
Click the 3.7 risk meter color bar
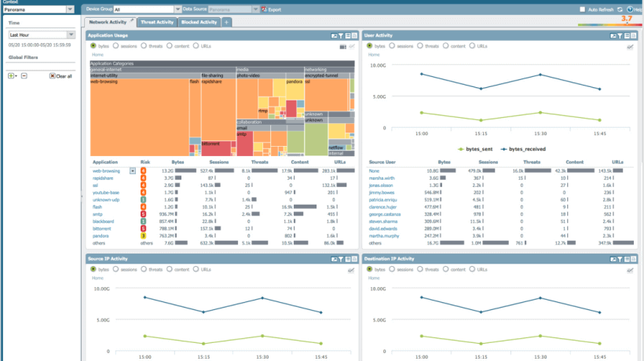click(609, 24)
